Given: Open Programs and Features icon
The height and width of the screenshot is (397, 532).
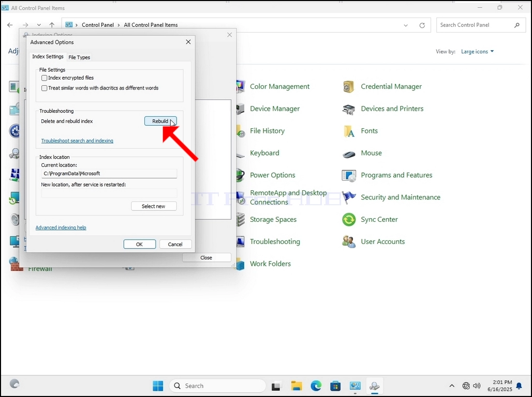Looking at the screenshot, I should pos(348,176).
